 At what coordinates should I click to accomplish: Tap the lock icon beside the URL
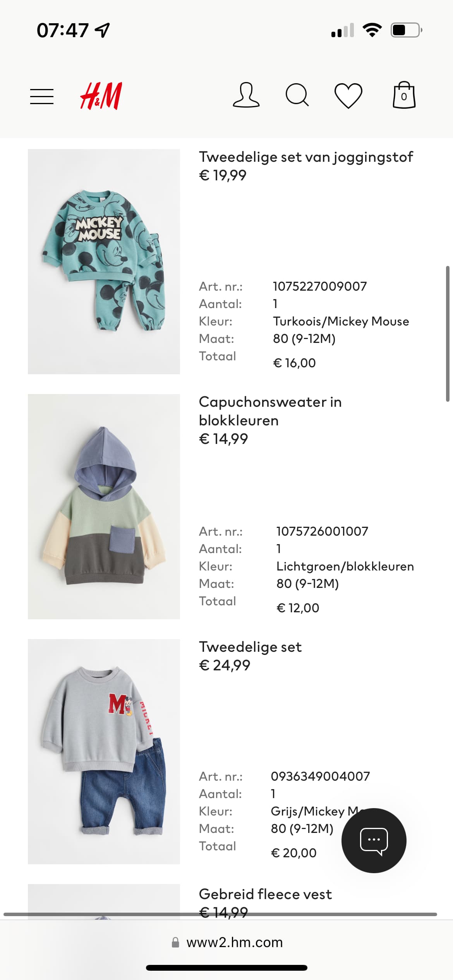pyautogui.click(x=175, y=942)
